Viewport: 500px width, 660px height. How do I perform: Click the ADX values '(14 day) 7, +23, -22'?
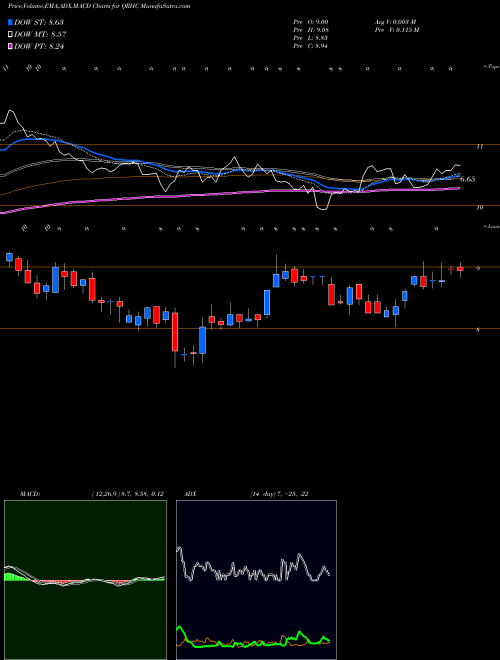tap(279, 494)
